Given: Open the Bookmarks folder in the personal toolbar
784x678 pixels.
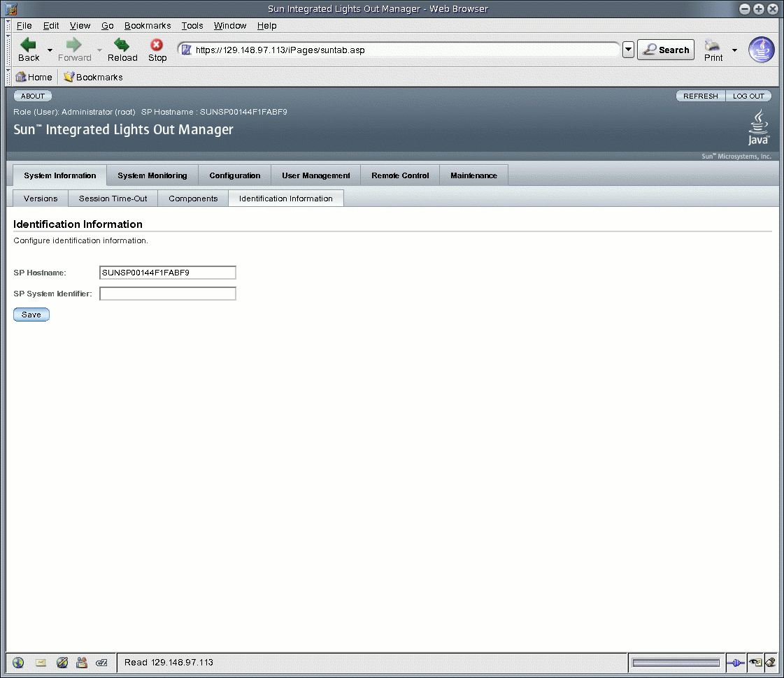Looking at the screenshot, I should pyautogui.click(x=93, y=77).
